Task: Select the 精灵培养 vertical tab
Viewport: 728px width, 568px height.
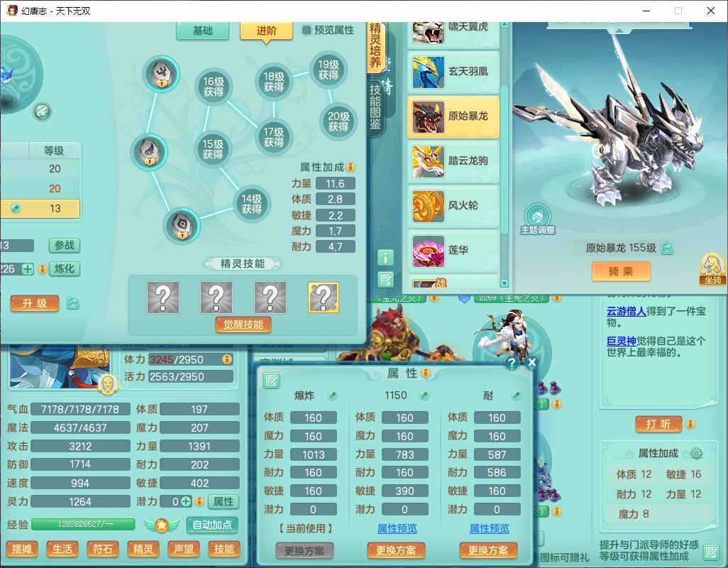Action: (375, 46)
